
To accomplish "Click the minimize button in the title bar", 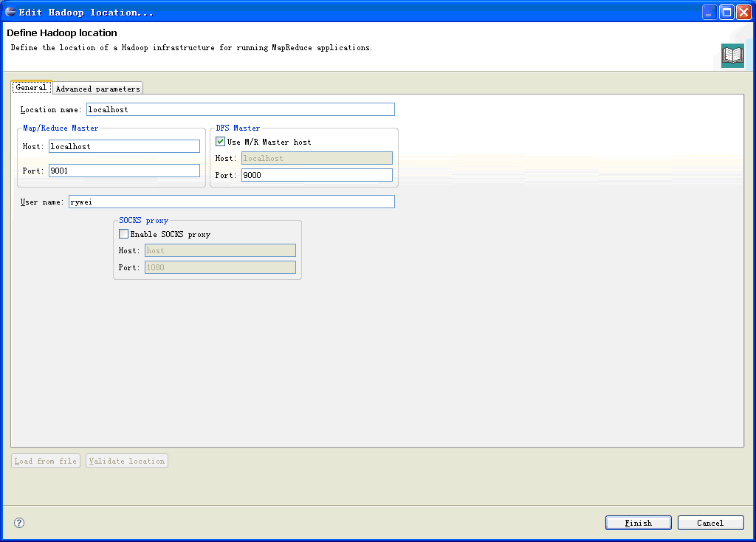I will [710, 11].
